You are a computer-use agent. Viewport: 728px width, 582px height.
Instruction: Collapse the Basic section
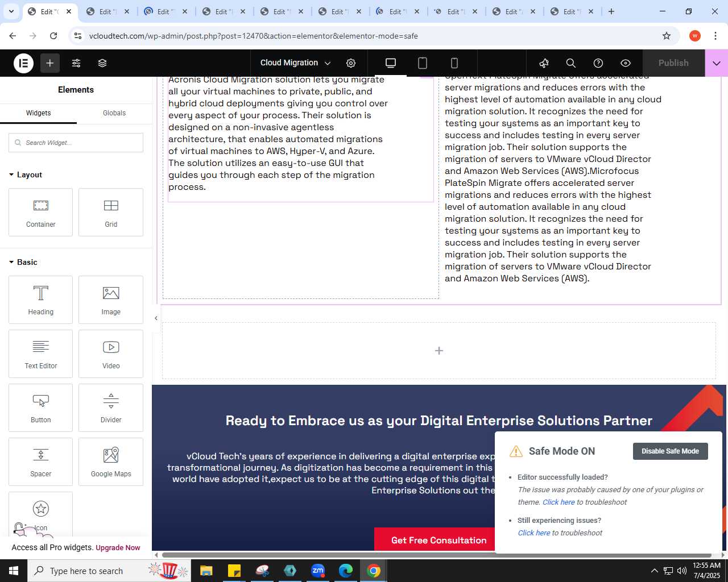point(23,262)
